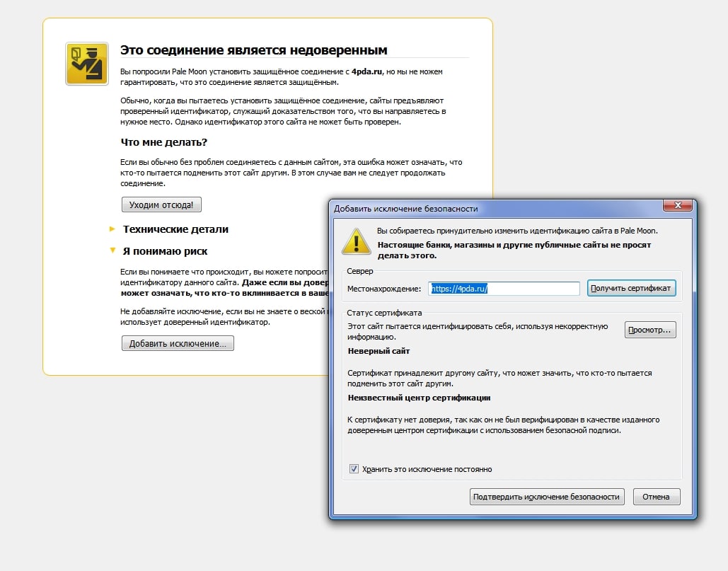Viewport: 728px width, 571px height.
Task: Click the bold warning 'Настоящие банки, магазины…' text
Action: point(514,250)
